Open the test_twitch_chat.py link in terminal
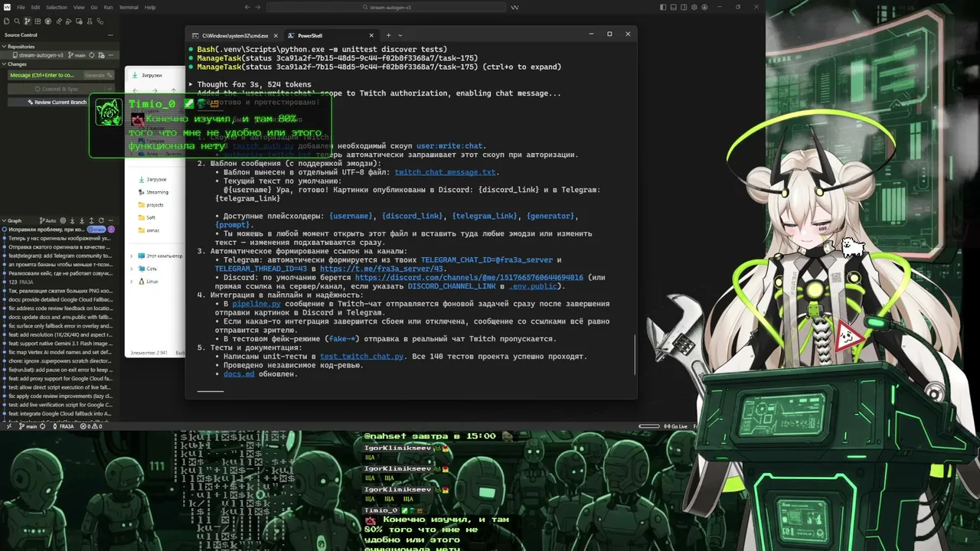The width and height of the screenshot is (980, 551). (x=361, y=356)
